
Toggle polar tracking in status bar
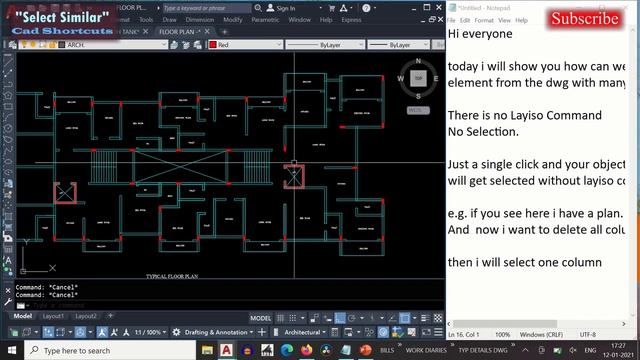pyautogui.click(x=352, y=318)
